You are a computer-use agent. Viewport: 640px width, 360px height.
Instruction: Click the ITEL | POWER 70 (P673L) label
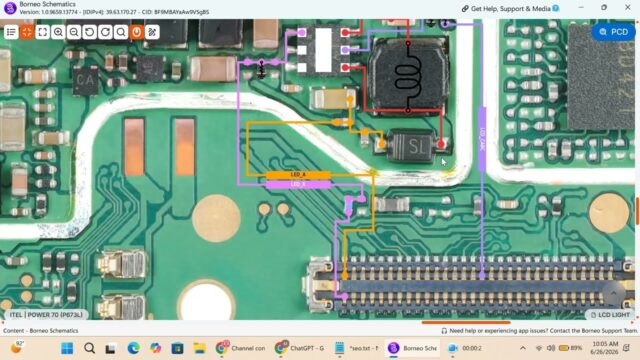point(46,315)
